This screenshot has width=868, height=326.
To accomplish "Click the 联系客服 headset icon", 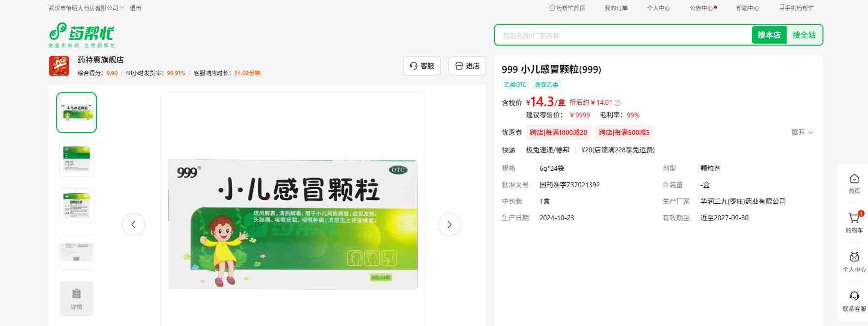I will point(854,296).
